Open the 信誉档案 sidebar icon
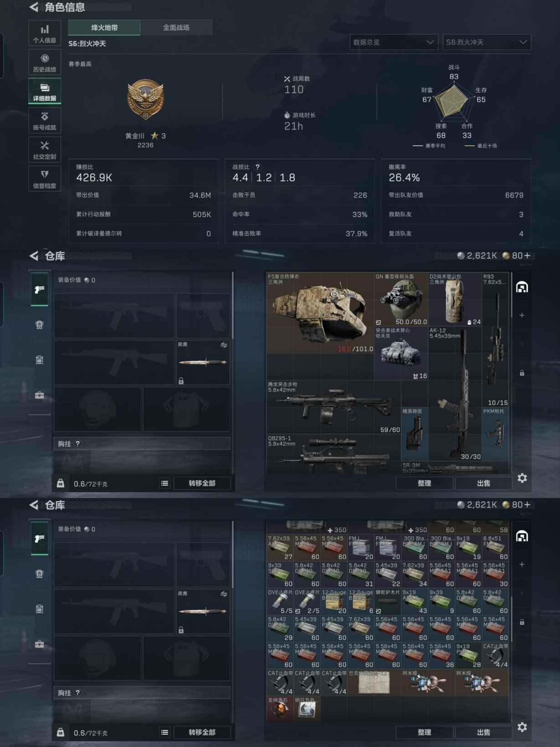 pos(45,179)
